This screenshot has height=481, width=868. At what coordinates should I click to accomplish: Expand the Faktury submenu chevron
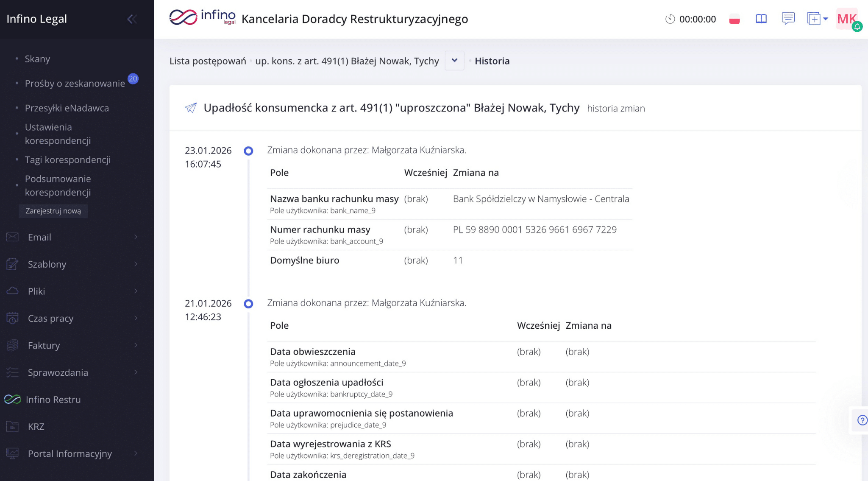[136, 345]
